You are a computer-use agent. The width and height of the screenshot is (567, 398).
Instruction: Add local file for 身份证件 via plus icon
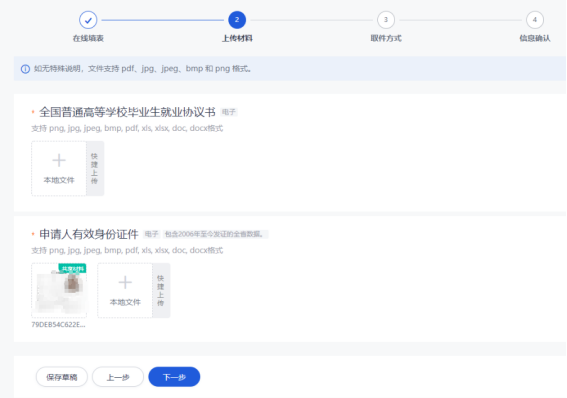[x=125, y=282]
